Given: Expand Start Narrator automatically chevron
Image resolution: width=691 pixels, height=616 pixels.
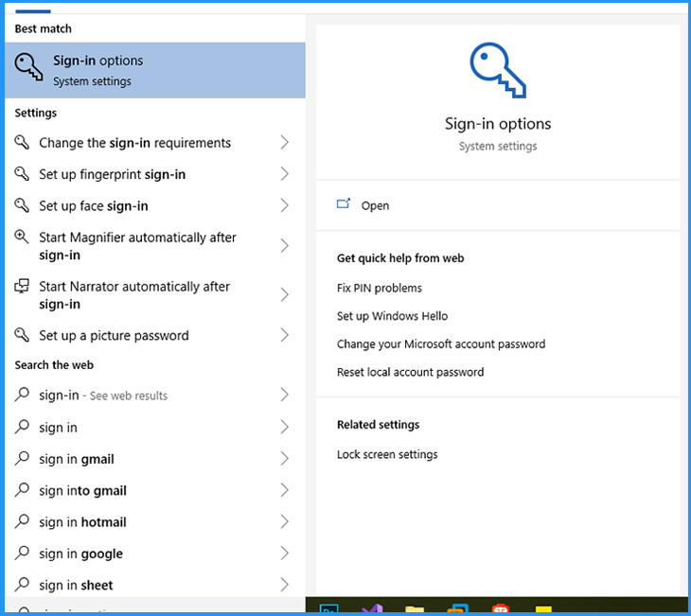Looking at the screenshot, I should click(285, 295).
